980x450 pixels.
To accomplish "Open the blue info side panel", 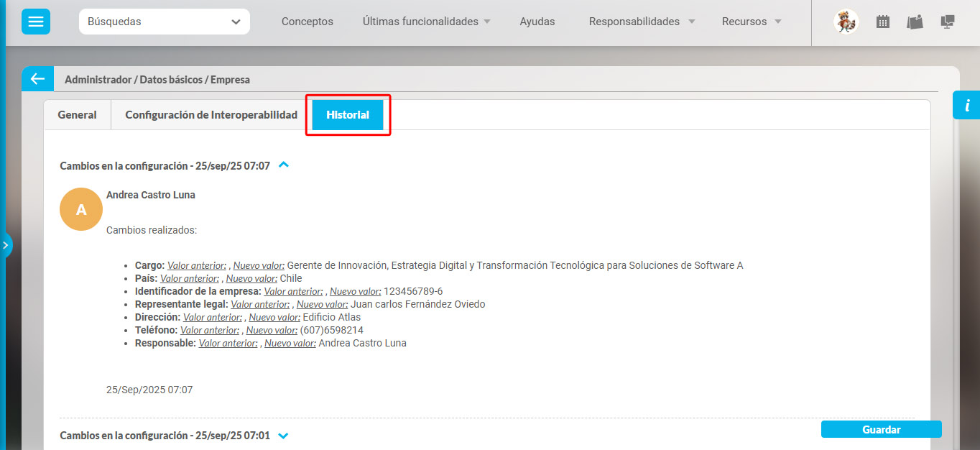I will (x=966, y=106).
